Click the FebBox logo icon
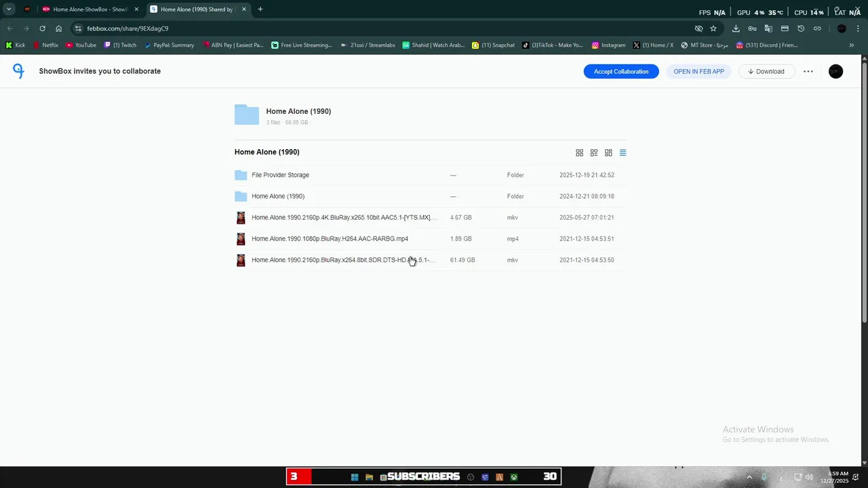868x488 pixels. (18, 71)
